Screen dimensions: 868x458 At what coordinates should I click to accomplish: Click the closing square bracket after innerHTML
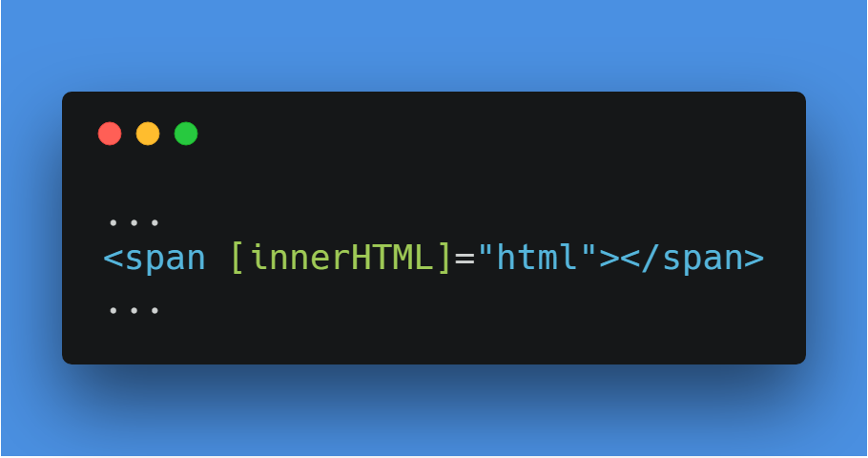tap(444, 258)
